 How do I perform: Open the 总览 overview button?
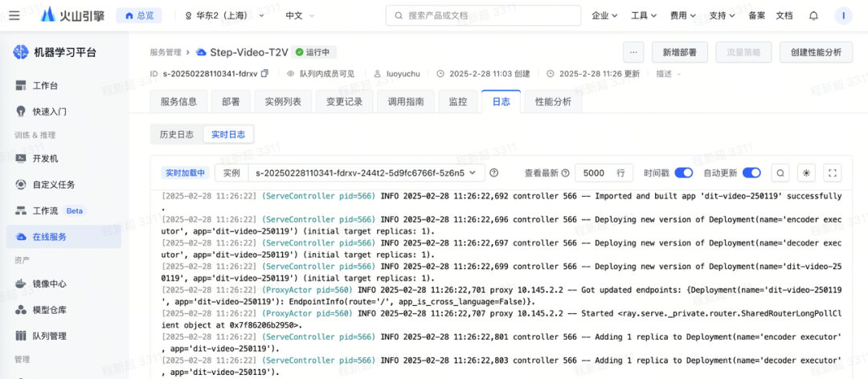(139, 15)
